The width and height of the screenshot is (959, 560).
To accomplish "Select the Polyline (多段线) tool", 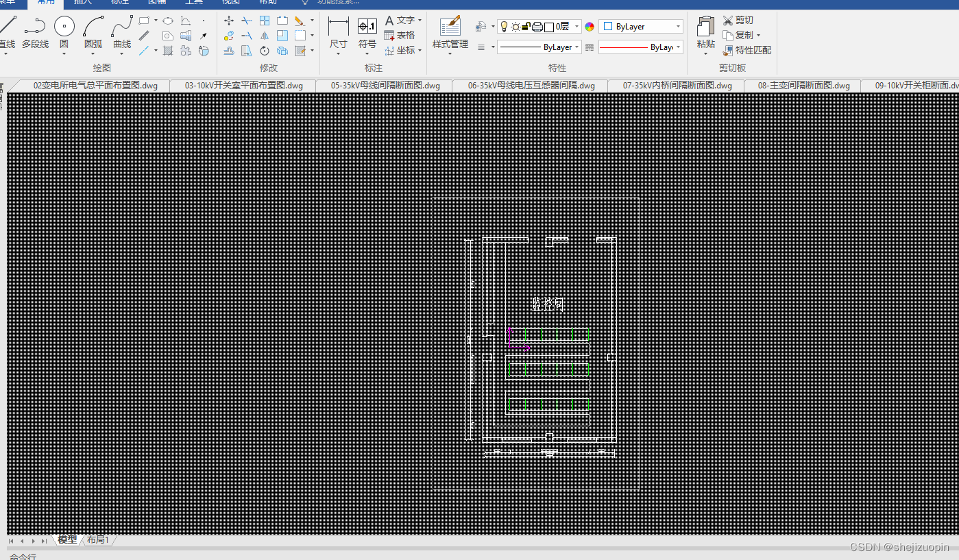I will pos(35,33).
